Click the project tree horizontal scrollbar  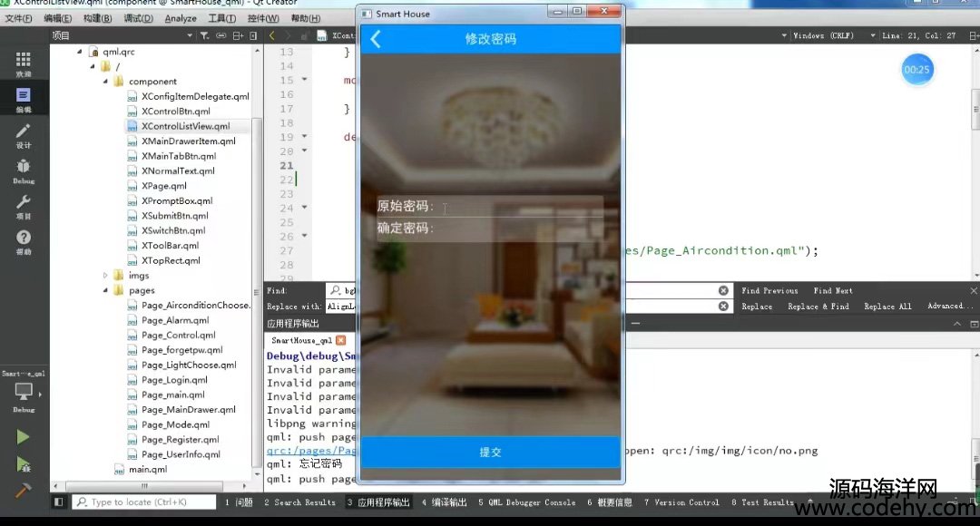143,485
